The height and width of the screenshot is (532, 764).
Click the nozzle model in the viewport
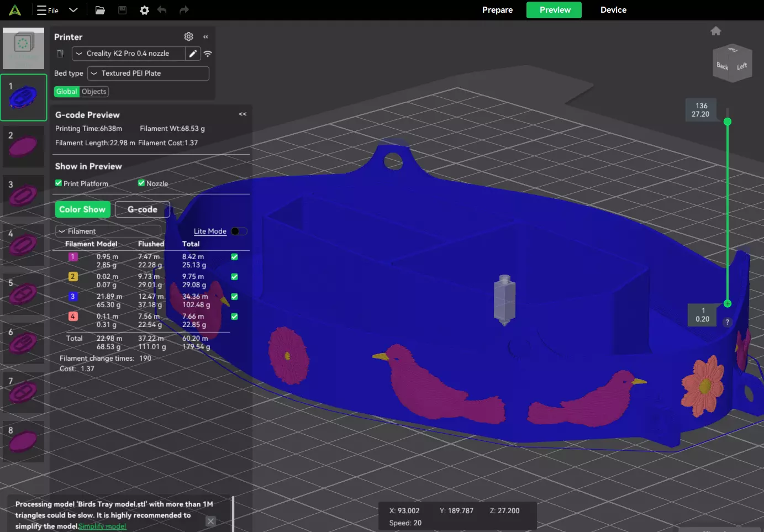(504, 299)
